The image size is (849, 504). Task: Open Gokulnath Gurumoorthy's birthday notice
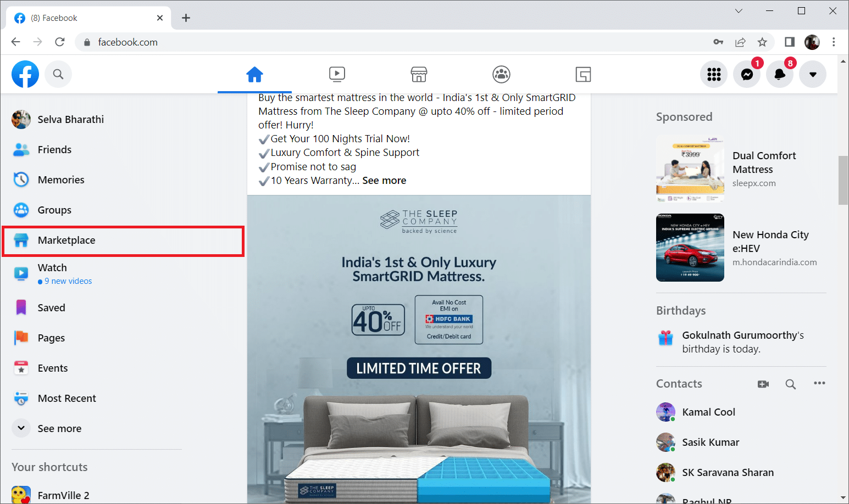click(x=741, y=342)
